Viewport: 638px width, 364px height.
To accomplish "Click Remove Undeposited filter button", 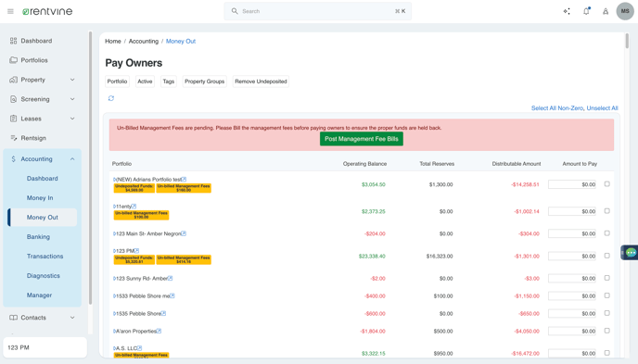I will click(x=261, y=82).
